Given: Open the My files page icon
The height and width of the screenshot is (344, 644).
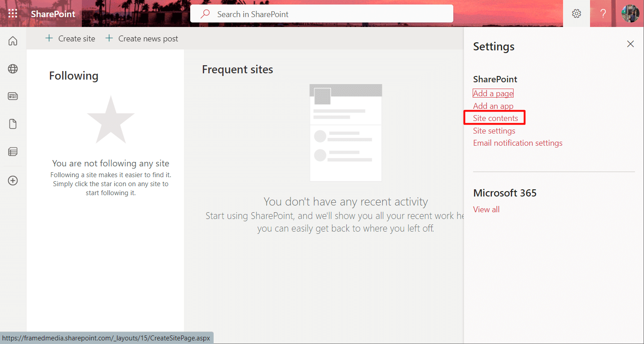Looking at the screenshot, I should point(13,124).
